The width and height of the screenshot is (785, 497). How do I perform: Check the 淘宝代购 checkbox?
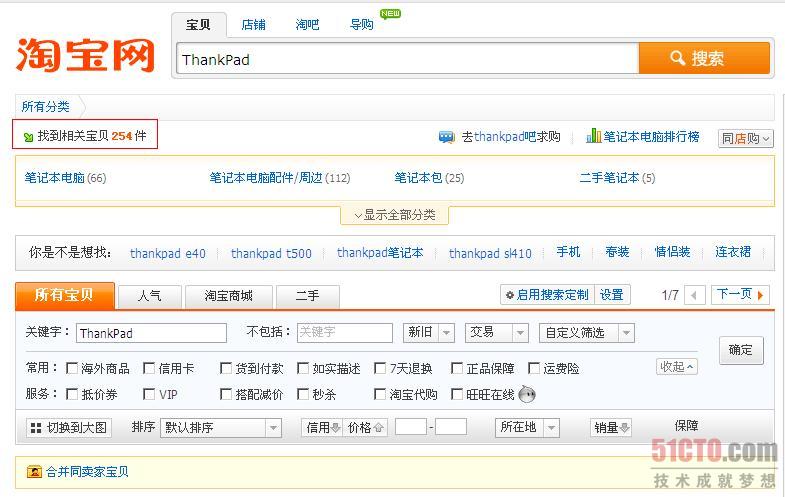coord(380,394)
